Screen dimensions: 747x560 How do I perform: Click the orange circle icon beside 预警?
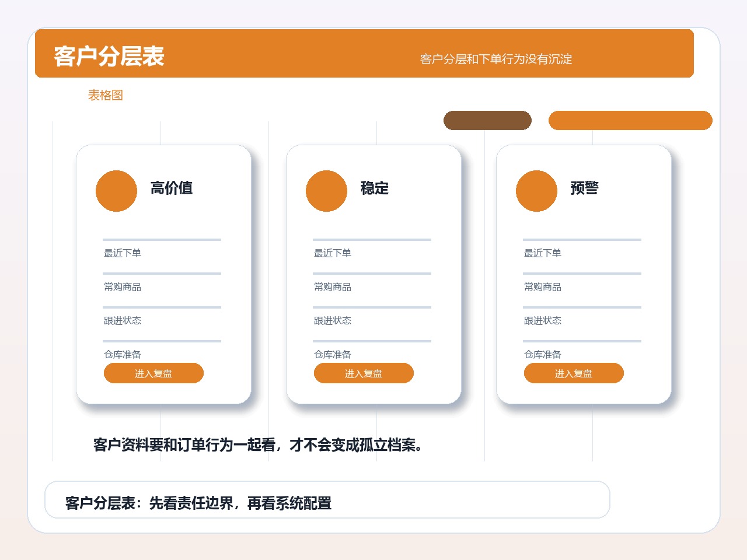click(536, 191)
